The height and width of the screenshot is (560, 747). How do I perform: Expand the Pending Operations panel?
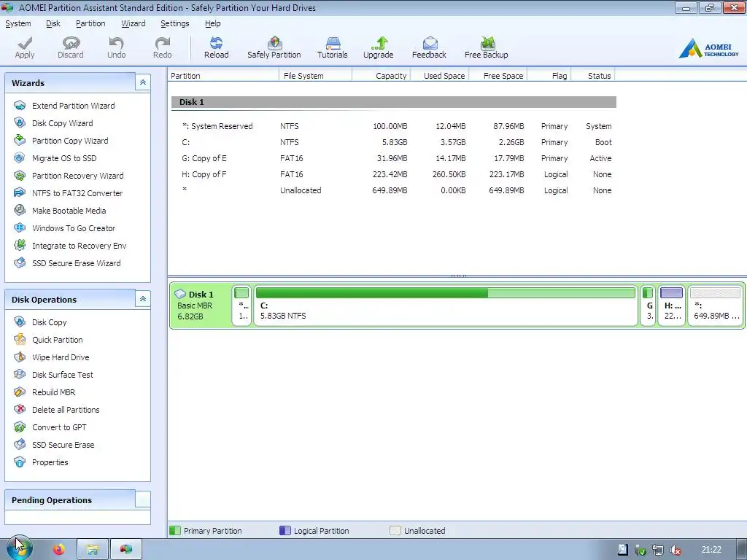(x=142, y=499)
